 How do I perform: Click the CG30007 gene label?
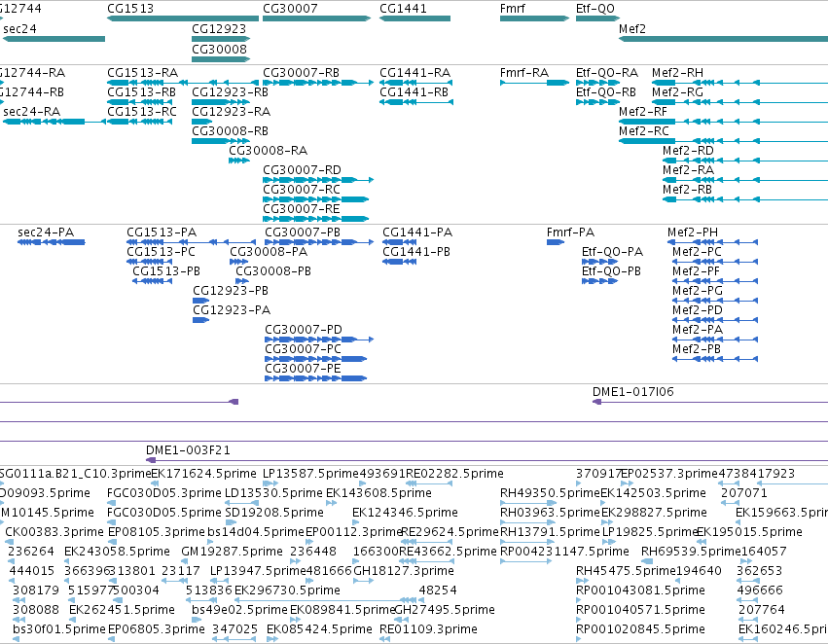pyautogui.click(x=290, y=9)
